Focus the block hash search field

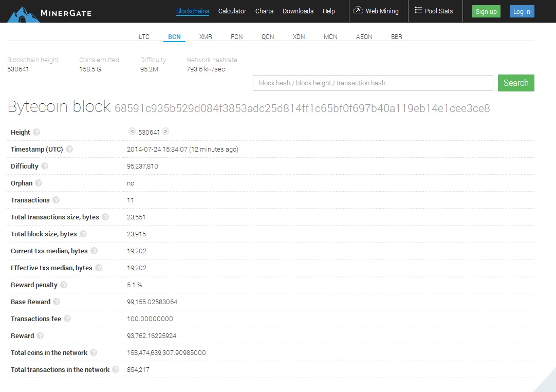pyautogui.click(x=373, y=83)
